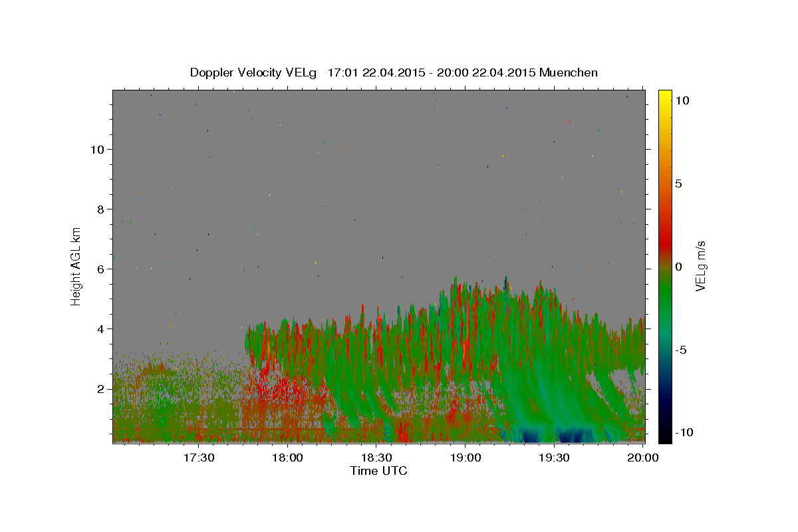
Task: Click the 'Muenchen' station name in title
Action: coord(569,72)
